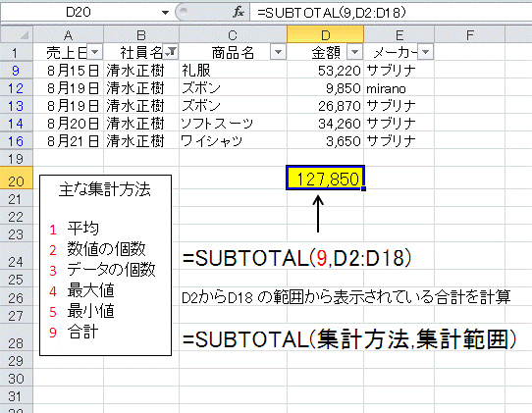Select column F header
The width and height of the screenshot is (532, 413).
tap(470, 35)
